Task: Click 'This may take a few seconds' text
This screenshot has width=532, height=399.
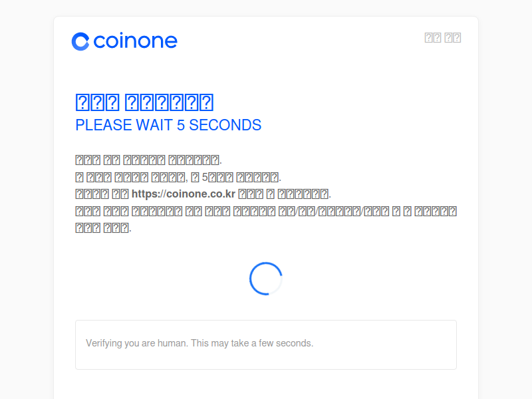Action: 252,343
